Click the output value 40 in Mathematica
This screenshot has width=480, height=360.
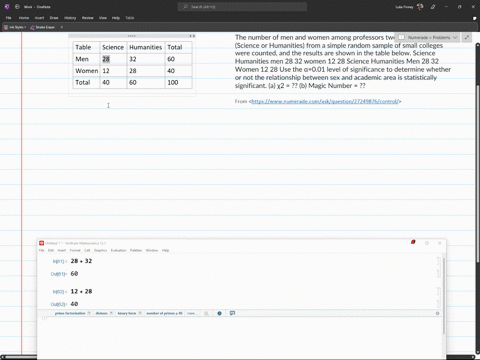[74, 304]
